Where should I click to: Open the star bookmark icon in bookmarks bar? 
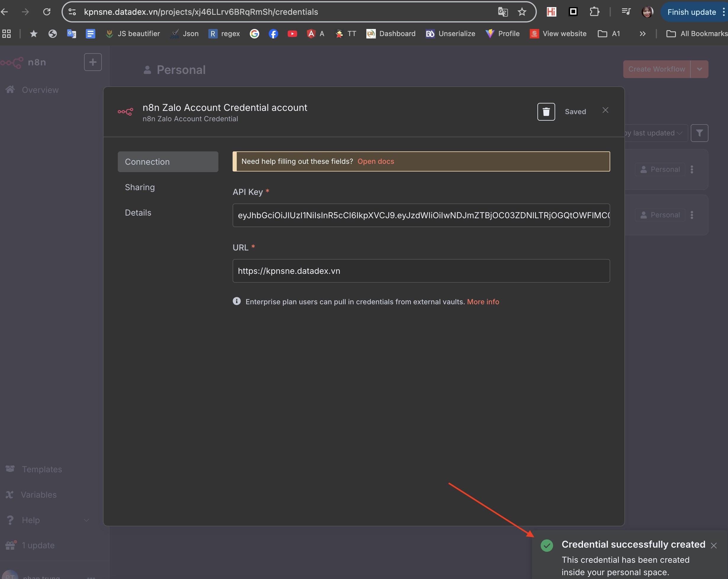(33, 33)
